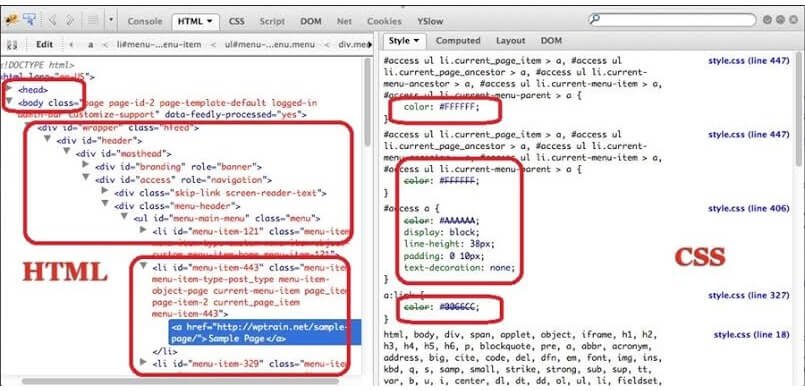
Task: Collapse the body element node
Action: tap(9, 101)
